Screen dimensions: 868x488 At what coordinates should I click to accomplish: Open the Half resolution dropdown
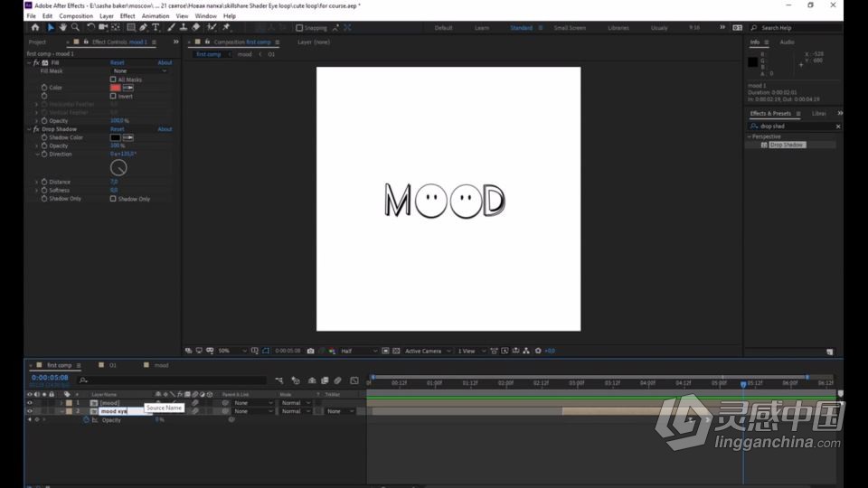pyautogui.click(x=359, y=351)
